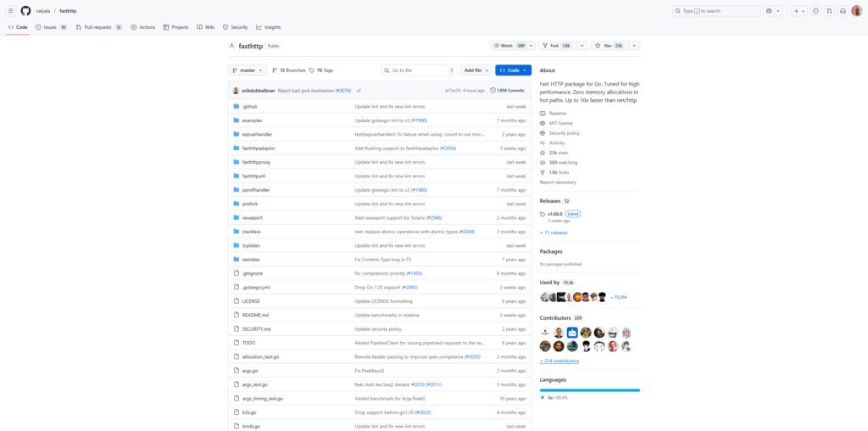Screen dimensions: 868x431
Task: Expand the master branch dropdown
Action: 248,70
